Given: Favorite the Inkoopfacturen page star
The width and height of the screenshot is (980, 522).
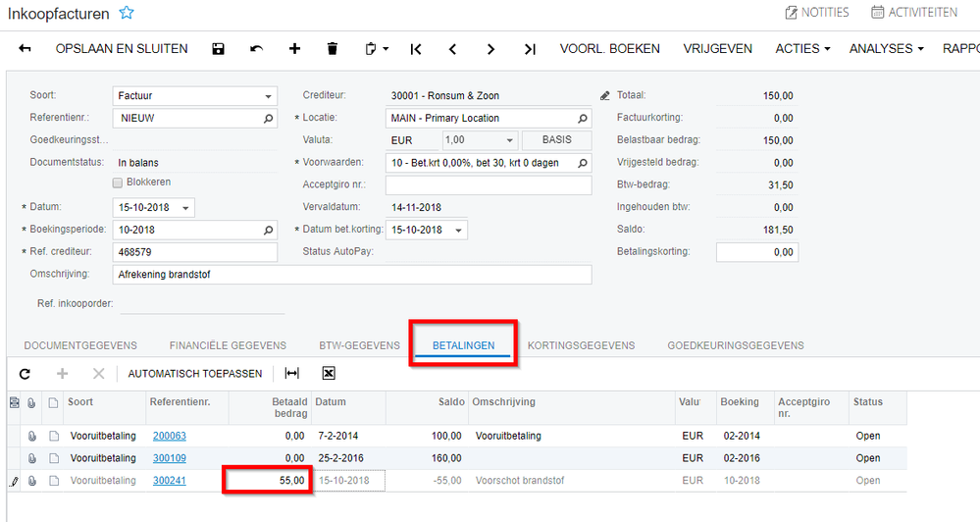Looking at the screenshot, I should click(x=127, y=13).
